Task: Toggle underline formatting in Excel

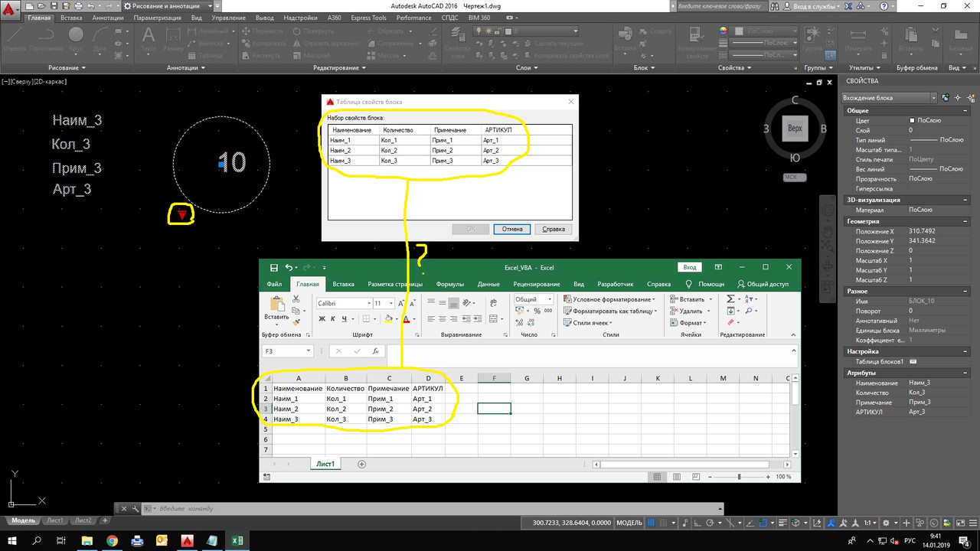Action: pos(344,319)
